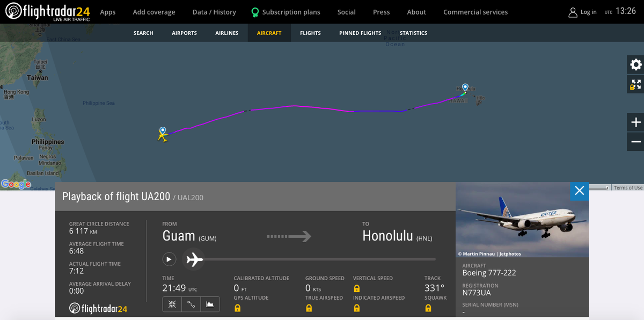Screen dimensions: 644x320
Task: Click aircraft type Boeing 777-222
Action: (x=489, y=273)
